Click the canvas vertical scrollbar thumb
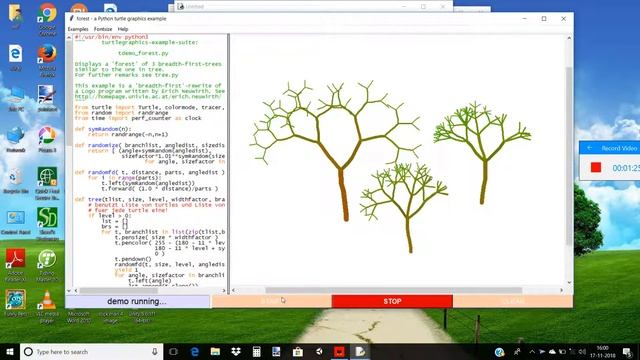This screenshot has height=360, width=640. click(569, 156)
